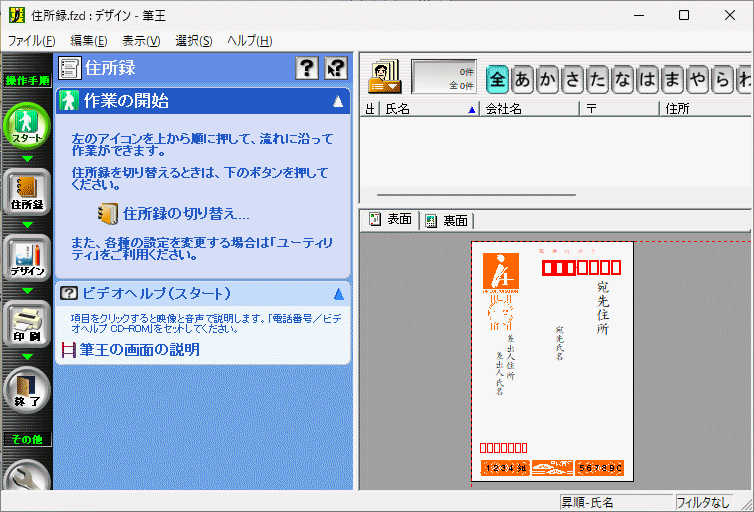The width and height of the screenshot is (754, 512).
Task: Select the あ index filter
Action: pos(523,79)
